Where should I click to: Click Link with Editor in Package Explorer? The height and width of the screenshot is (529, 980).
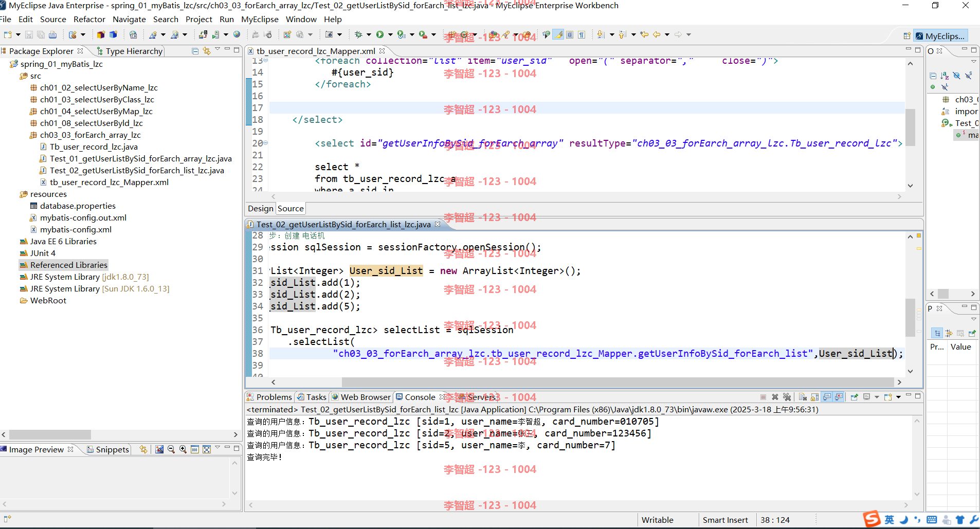click(207, 51)
